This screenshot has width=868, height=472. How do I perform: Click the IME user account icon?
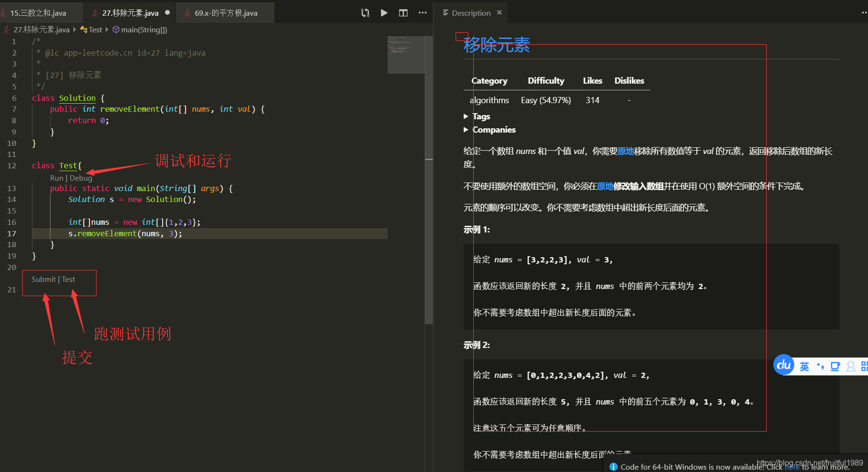(851, 366)
